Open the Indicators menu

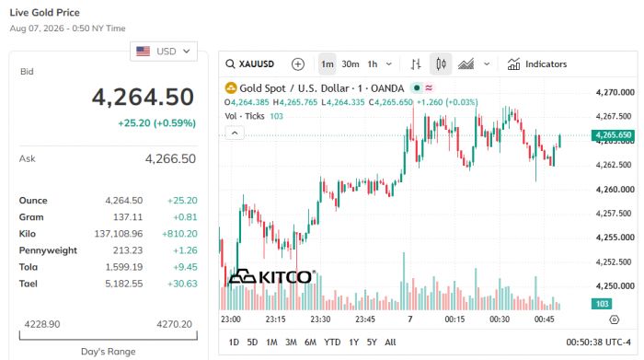coord(537,64)
